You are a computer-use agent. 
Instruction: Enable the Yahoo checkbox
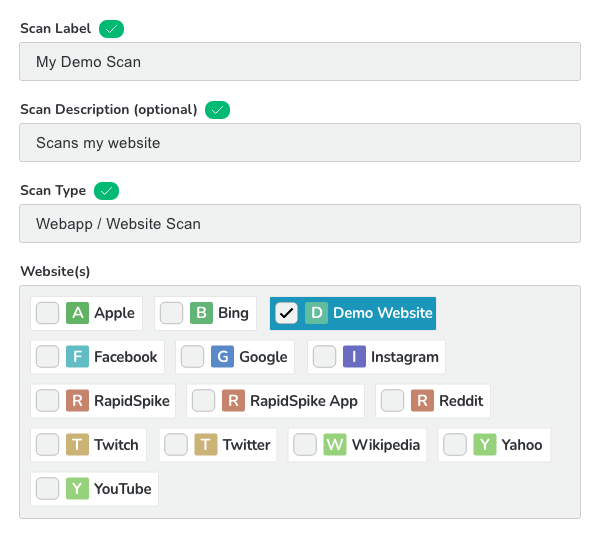coord(455,444)
